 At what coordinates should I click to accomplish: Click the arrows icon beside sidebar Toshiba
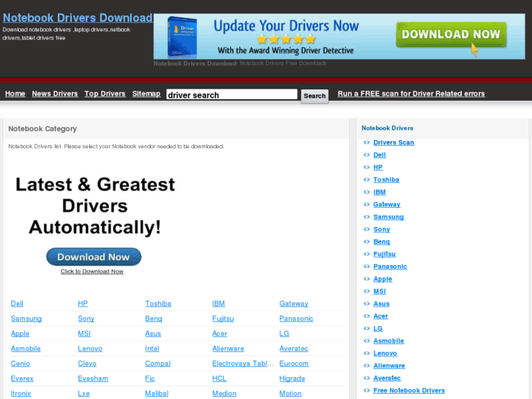[x=367, y=179]
